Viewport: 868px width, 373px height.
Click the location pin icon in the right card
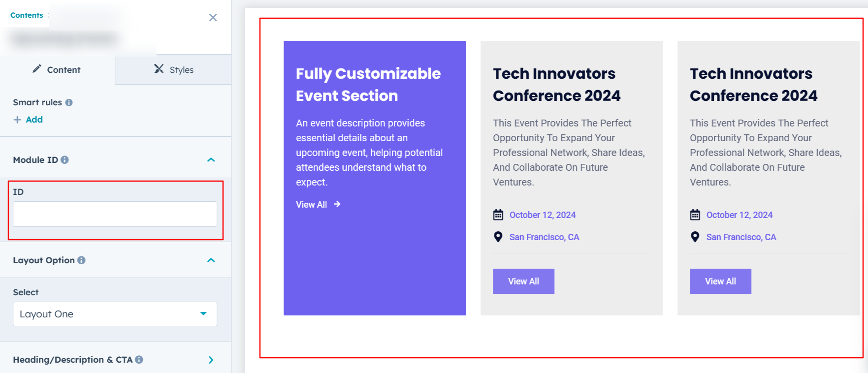click(x=695, y=237)
